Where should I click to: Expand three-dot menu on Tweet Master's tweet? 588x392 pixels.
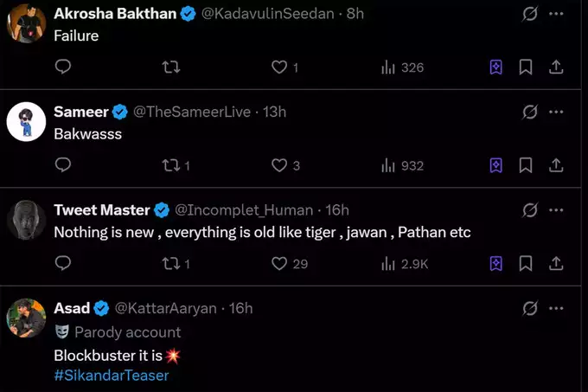(x=556, y=209)
